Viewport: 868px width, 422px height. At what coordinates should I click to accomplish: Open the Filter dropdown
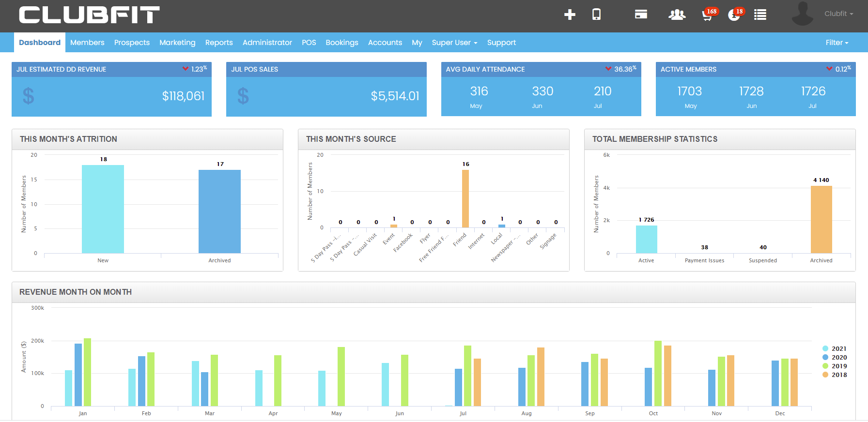[x=837, y=43]
